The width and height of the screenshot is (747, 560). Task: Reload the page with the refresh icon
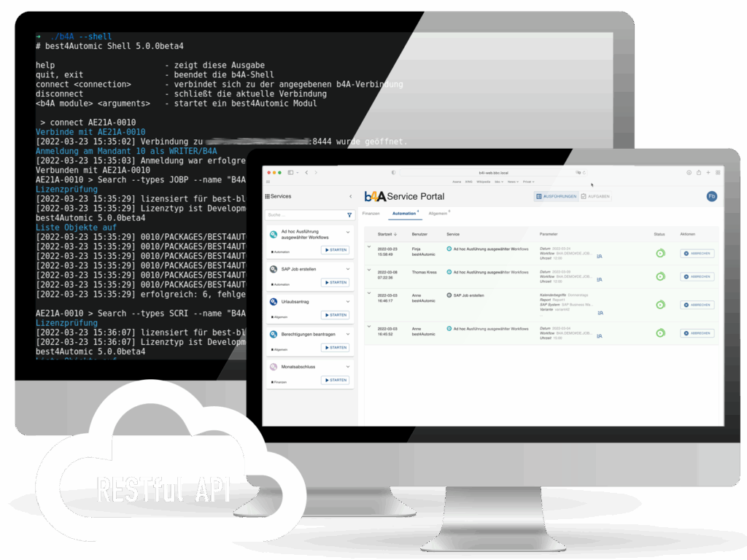584,173
